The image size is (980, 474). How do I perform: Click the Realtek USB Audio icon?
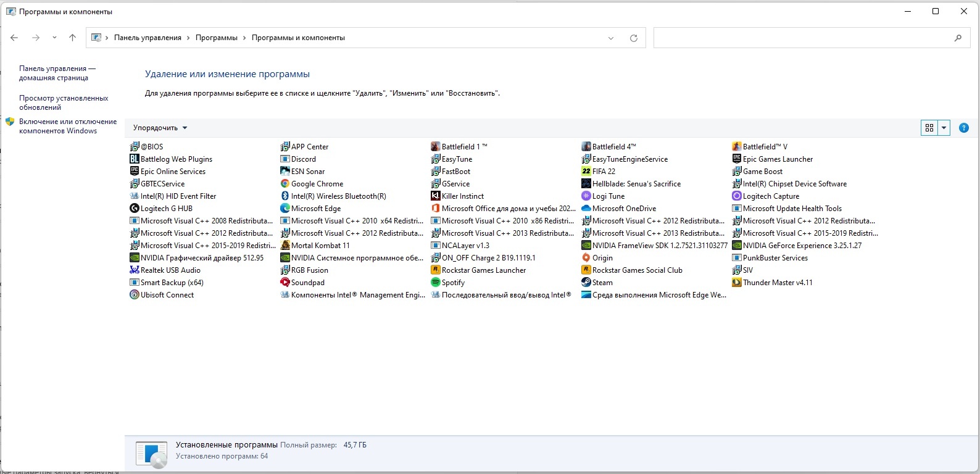pos(135,270)
